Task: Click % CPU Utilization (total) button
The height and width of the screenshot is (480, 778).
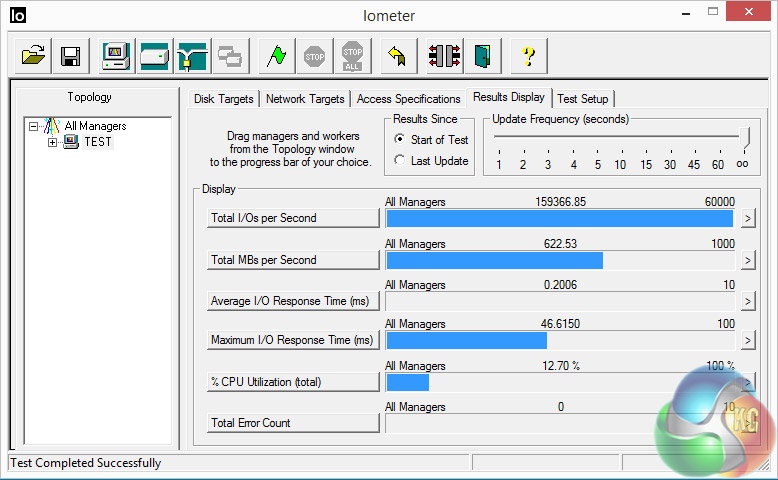Action: tap(293, 382)
